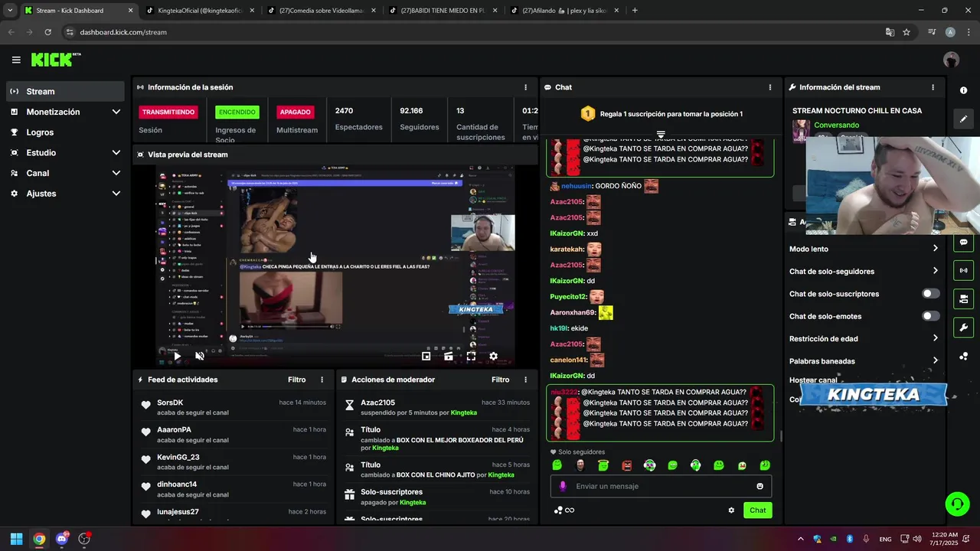The width and height of the screenshot is (980, 551).
Task: Enter fullscreen on the stream preview
Action: 471,356
